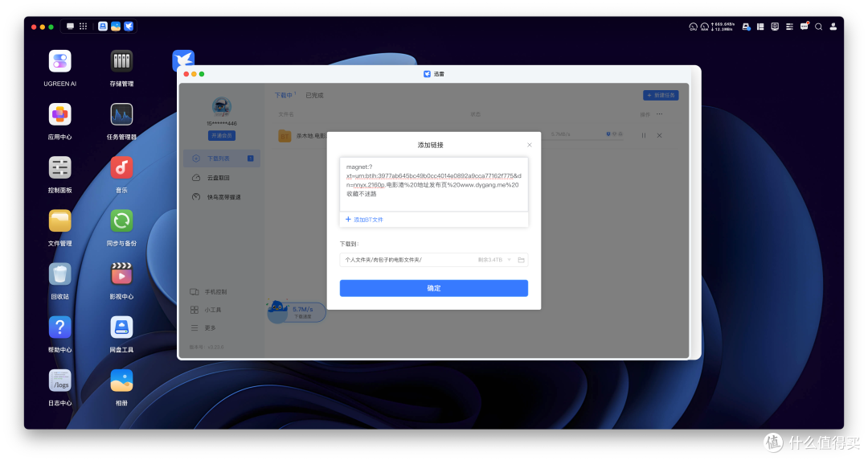This screenshot has width=868, height=461.
Task: Open the three-dots menu beside 操作
Action: pyautogui.click(x=659, y=114)
